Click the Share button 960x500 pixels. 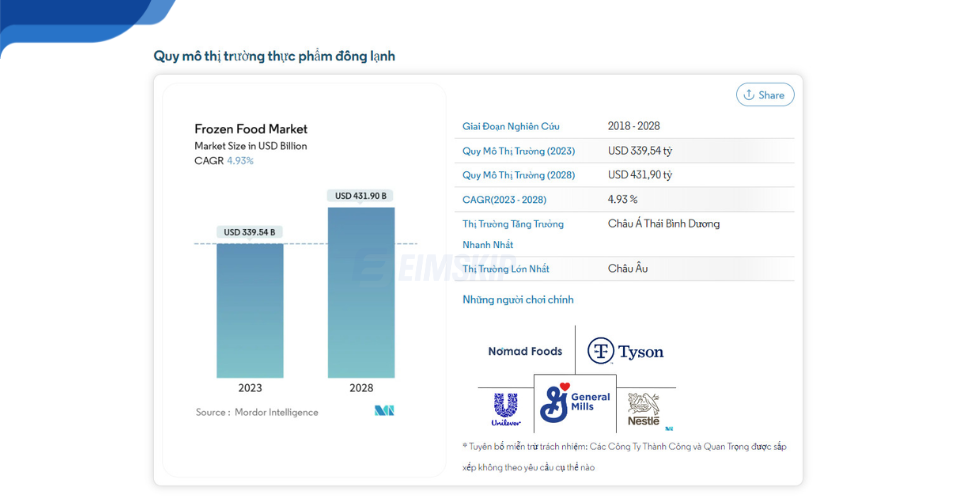coord(765,95)
